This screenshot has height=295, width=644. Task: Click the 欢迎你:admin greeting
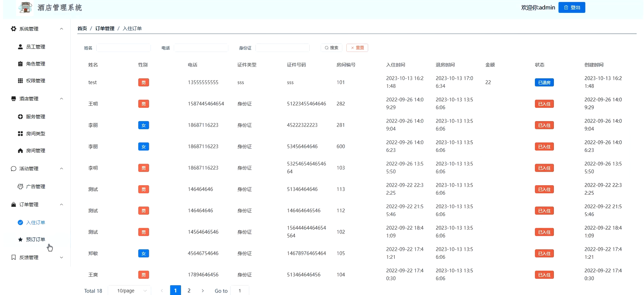538,7
